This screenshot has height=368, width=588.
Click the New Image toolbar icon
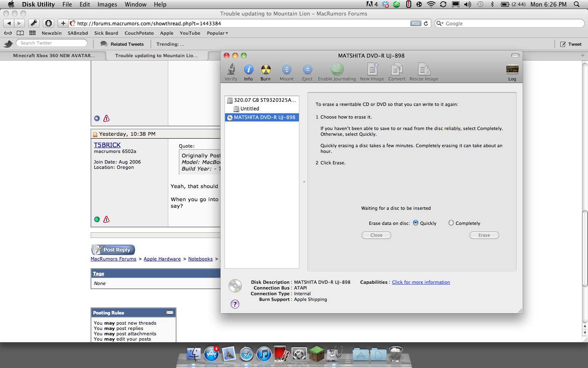point(372,69)
